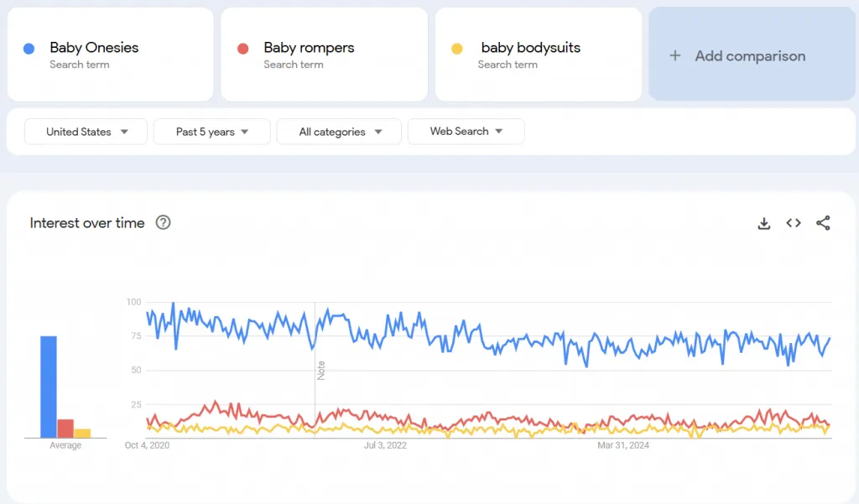Image resolution: width=859 pixels, height=504 pixels.
Task: Click the yellow average bar
Action: (x=82, y=433)
